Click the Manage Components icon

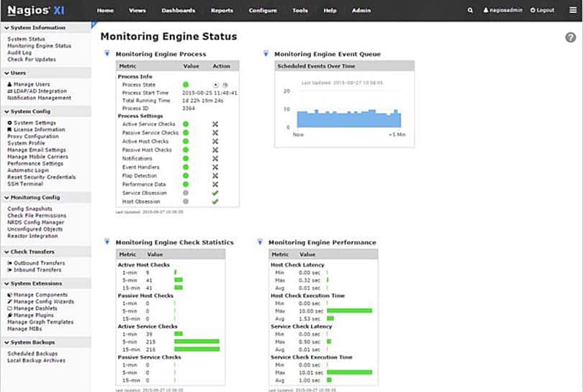click(x=10, y=295)
